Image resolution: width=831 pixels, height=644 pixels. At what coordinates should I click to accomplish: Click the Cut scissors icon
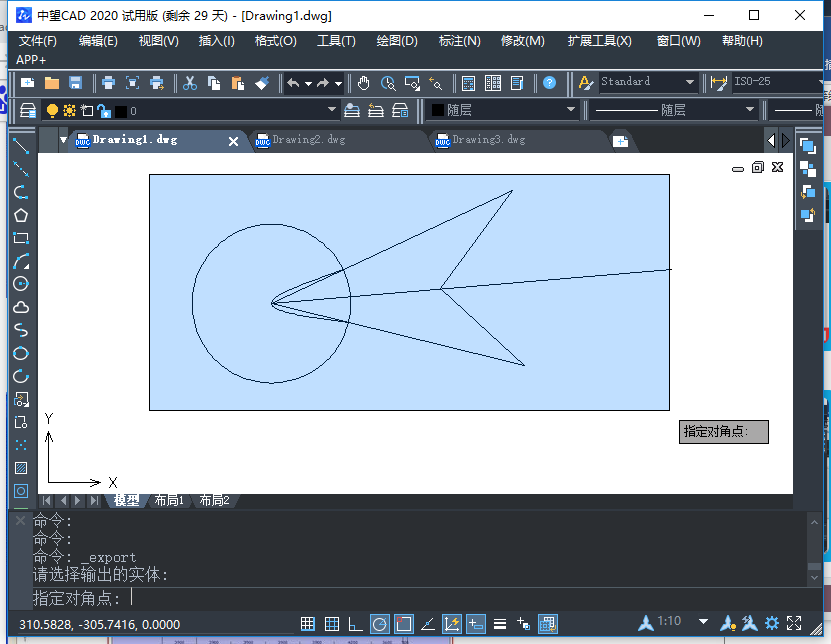tap(190, 83)
